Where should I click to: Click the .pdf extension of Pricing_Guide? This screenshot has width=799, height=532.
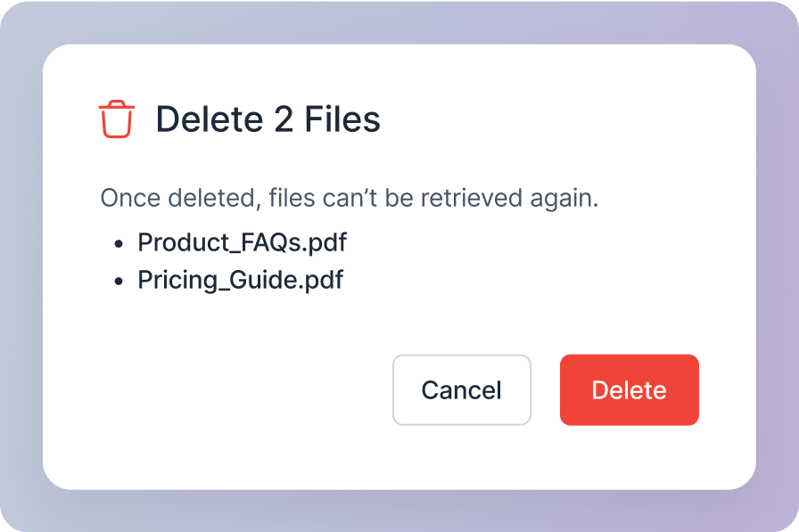320,280
